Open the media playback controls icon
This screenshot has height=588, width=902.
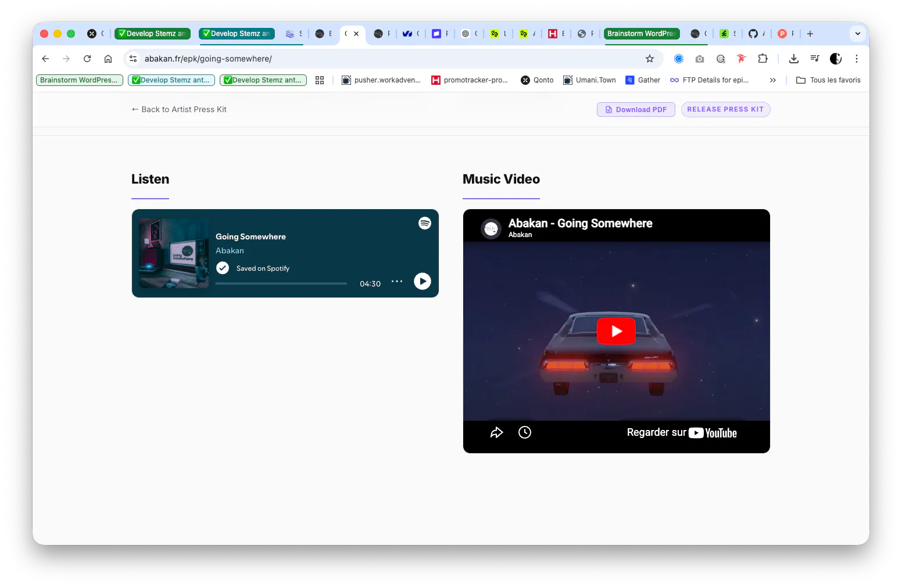point(815,59)
